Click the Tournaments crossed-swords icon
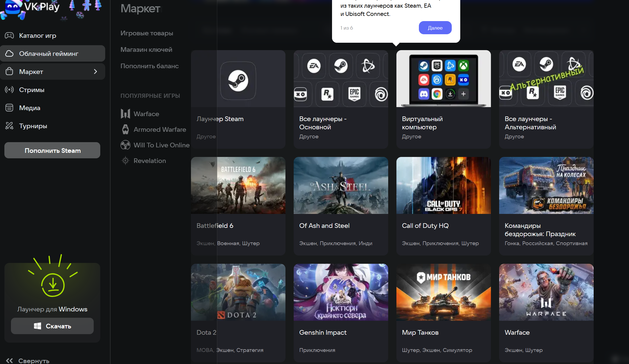Image resolution: width=629 pixels, height=364 pixels. [x=9, y=126]
